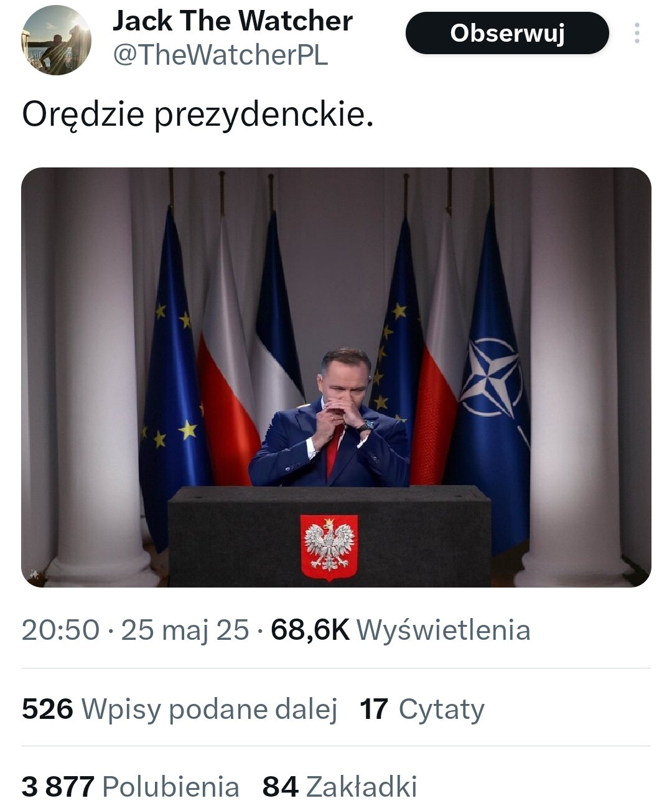
Task: Click the tweet text Orędzie prezydenckie
Action: pos(197,115)
